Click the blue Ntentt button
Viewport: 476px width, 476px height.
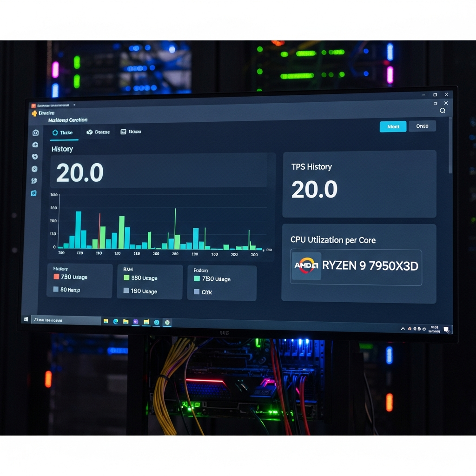coord(393,126)
